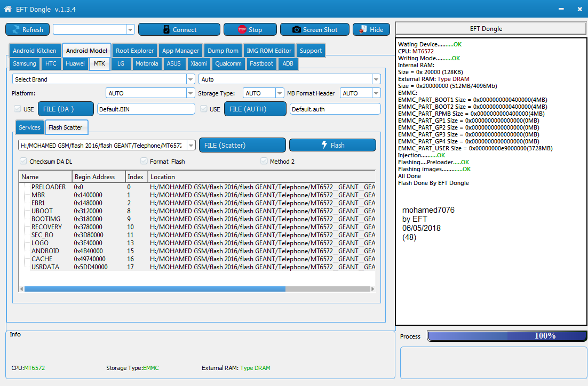This screenshot has height=386, width=588.
Task: Click the Process progress bar
Action: [x=506, y=336]
